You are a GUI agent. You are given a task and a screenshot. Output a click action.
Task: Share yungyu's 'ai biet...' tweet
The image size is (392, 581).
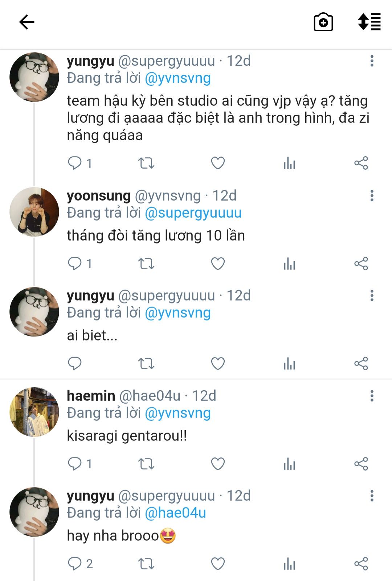(361, 363)
